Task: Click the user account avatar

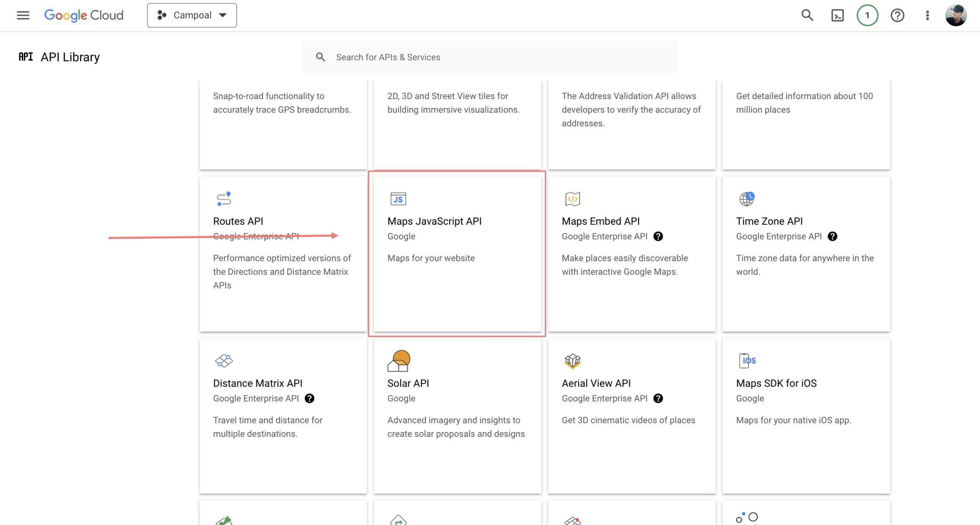Action: (x=955, y=15)
